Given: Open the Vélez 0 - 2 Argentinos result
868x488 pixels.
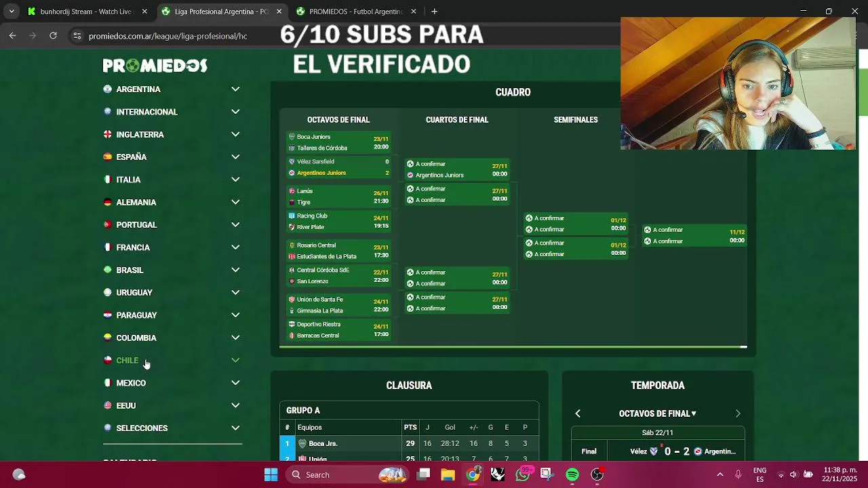Looking at the screenshot, I should tap(658, 451).
